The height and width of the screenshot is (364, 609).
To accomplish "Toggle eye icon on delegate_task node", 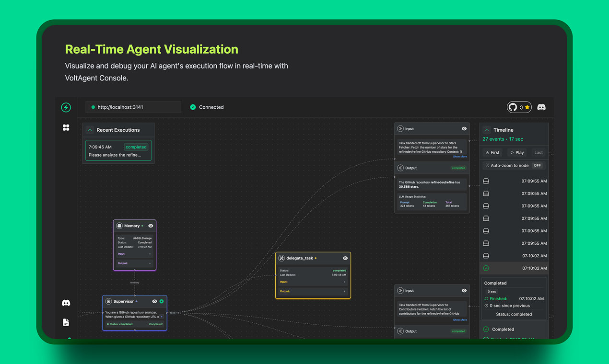I will (x=345, y=258).
